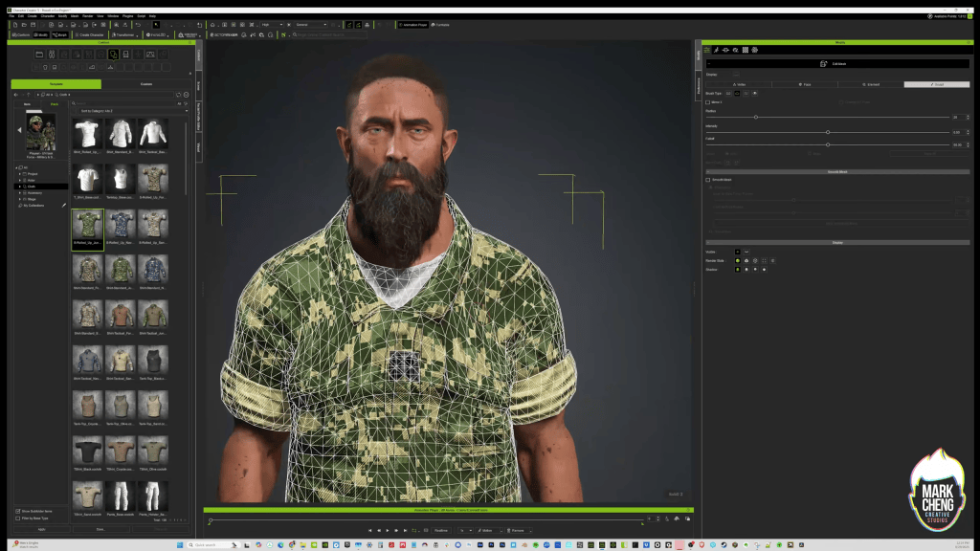Screen dimensions: 980x551
Task: Click the Create Character button
Action: pyautogui.click(x=89, y=35)
